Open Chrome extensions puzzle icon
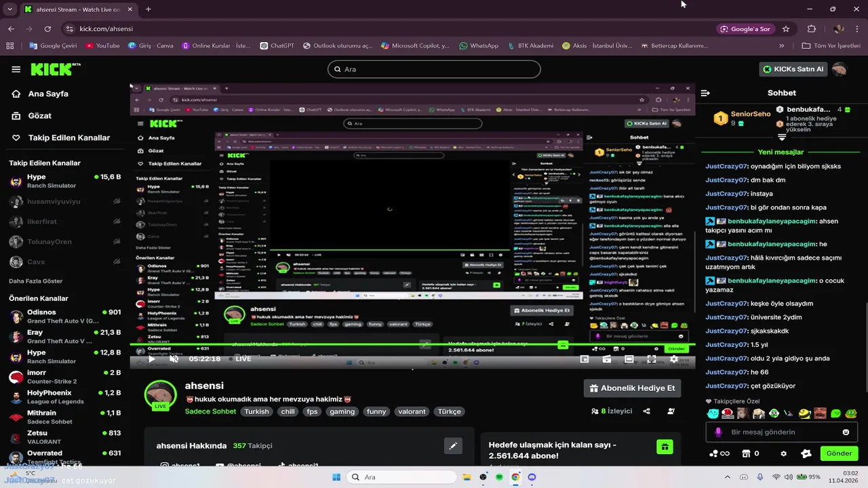This screenshot has height=488, width=868. click(811, 29)
